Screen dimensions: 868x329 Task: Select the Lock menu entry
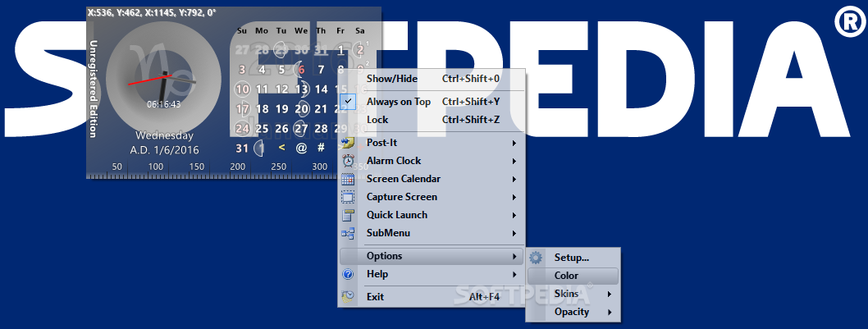[x=432, y=120]
